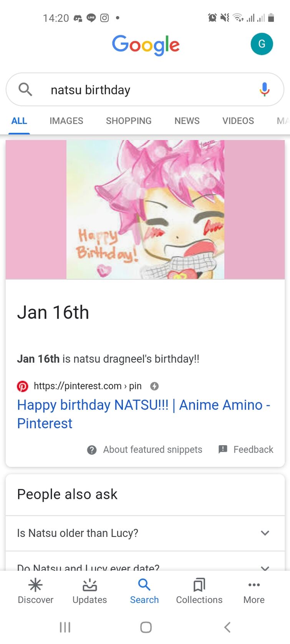Screen dimensions: 290x644
Task: Expand "Do Natsu and Lucy ever date?" question
Action: (265, 567)
